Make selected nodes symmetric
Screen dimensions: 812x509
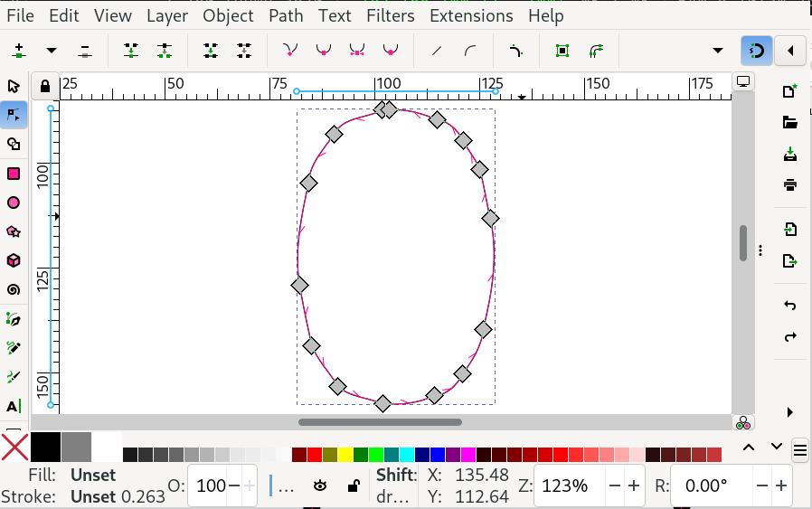pyautogui.click(x=357, y=51)
